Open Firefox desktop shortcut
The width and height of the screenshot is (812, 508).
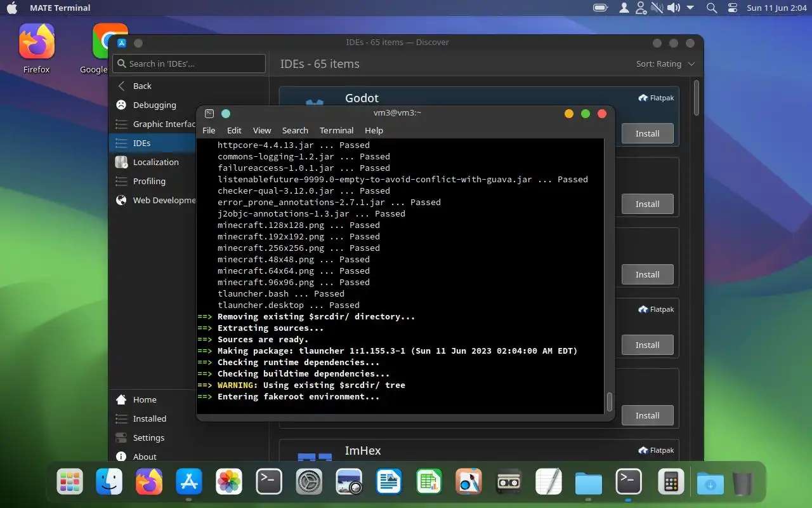(x=36, y=49)
